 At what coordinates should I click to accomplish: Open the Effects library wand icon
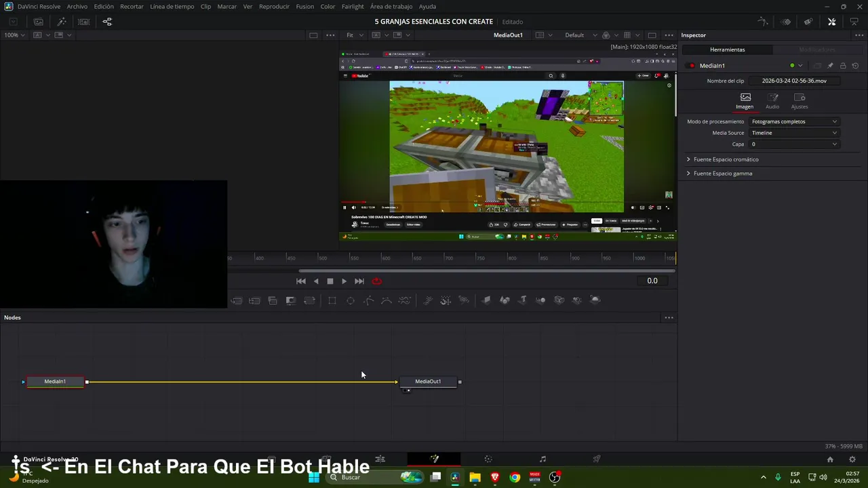(x=62, y=22)
